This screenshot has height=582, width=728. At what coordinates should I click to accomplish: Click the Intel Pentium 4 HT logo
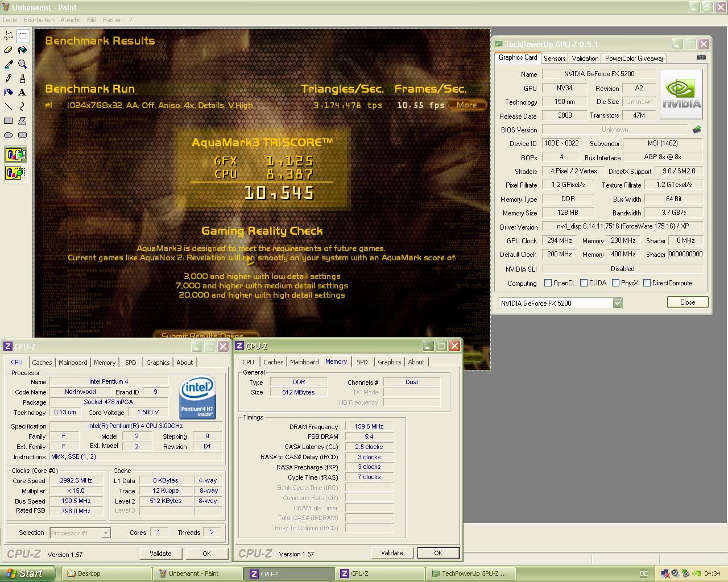click(x=197, y=398)
